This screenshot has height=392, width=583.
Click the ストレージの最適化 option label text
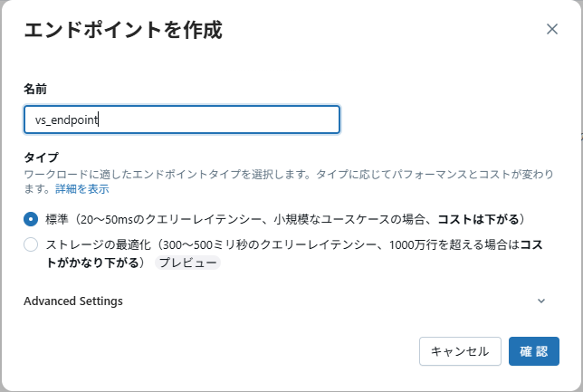click(100, 244)
